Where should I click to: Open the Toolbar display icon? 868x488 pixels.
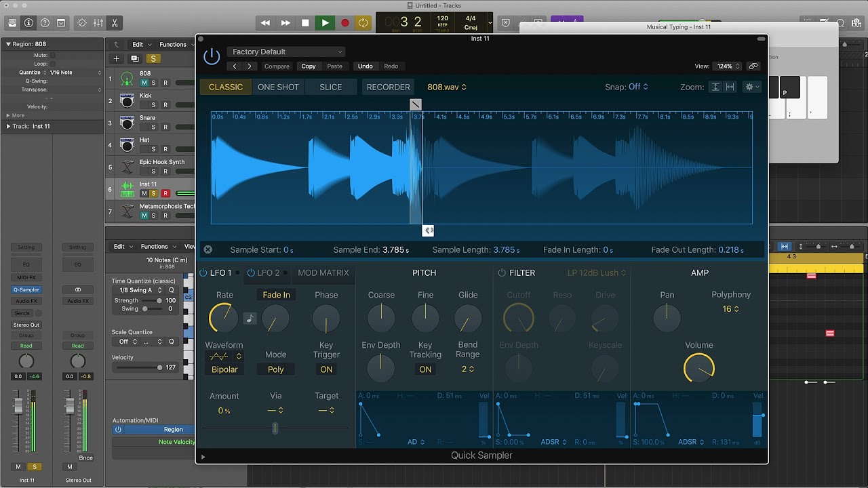(61, 23)
